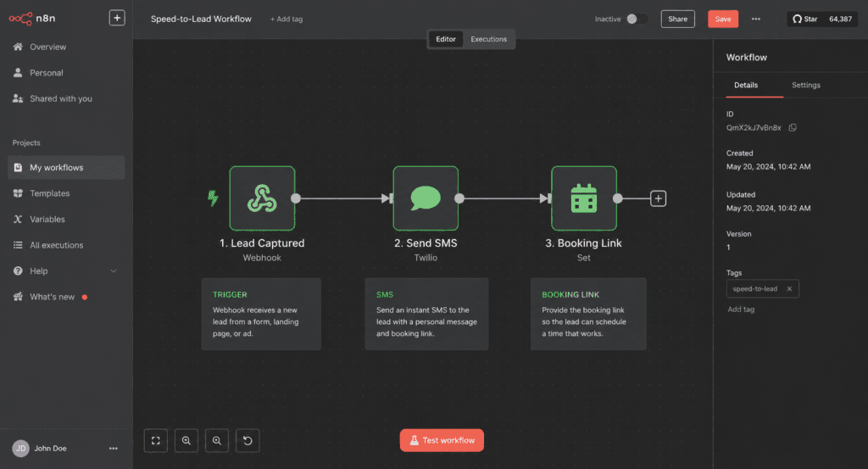
Task: Switch to Executions tab
Action: (489, 39)
